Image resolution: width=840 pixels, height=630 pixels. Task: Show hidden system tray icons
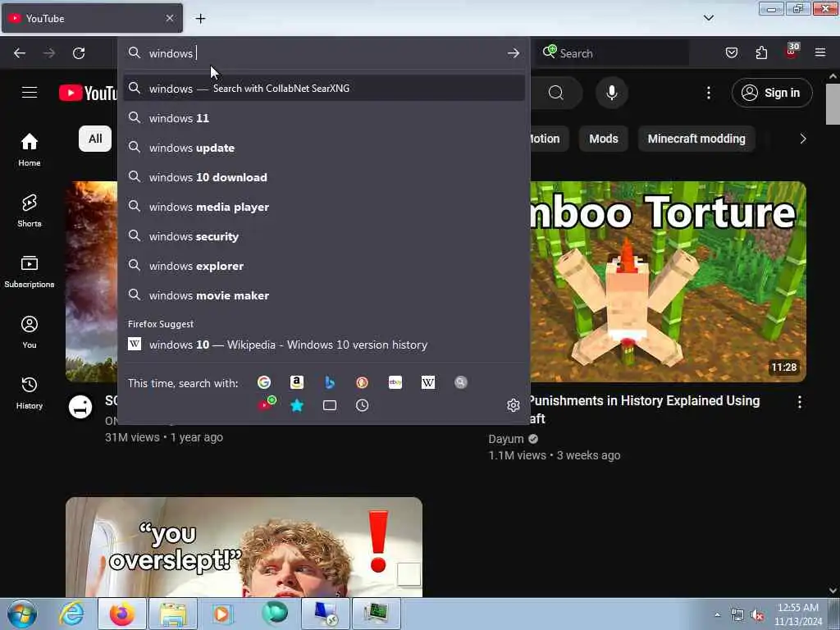click(717, 615)
